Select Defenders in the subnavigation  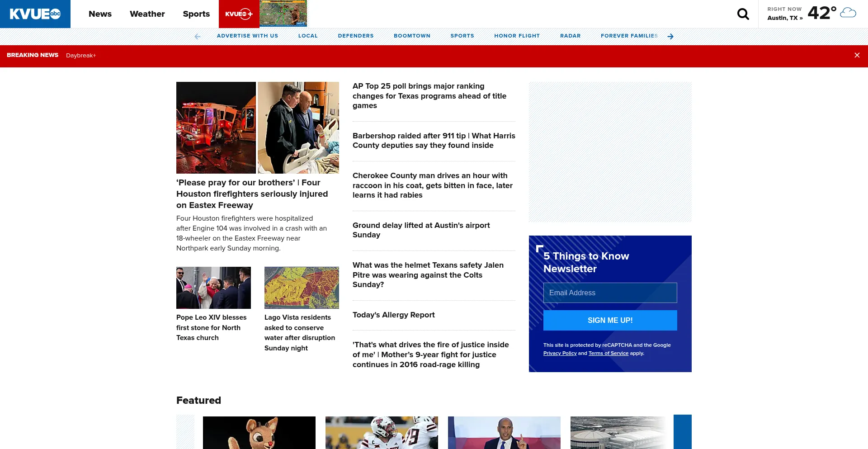355,36
